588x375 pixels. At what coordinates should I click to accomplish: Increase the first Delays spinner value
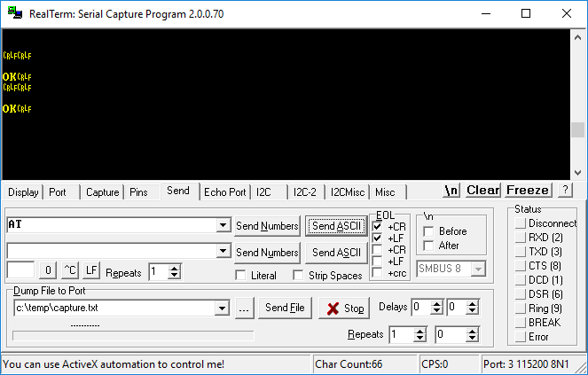click(437, 304)
